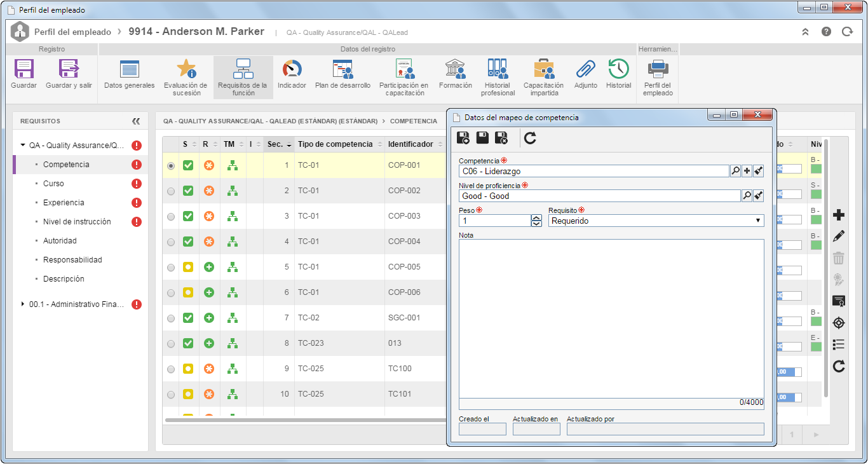Click Perfil del empleado breadcrumb
This screenshot has height=464, width=868.
[x=72, y=32]
